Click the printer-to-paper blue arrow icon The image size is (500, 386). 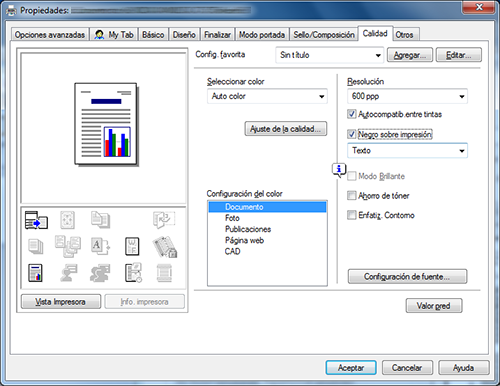[36, 220]
